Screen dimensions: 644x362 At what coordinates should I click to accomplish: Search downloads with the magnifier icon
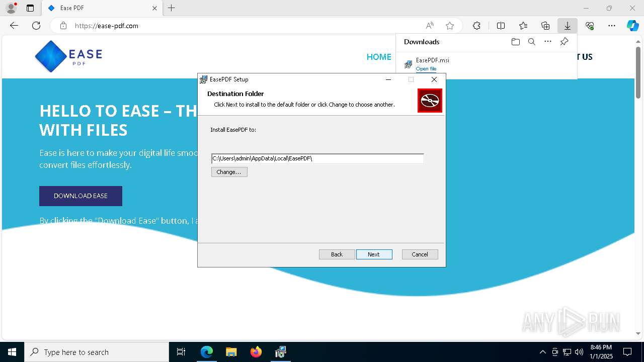[531, 42]
